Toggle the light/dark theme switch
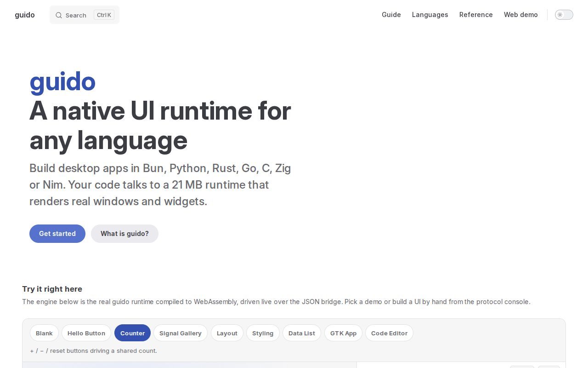This screenshot has height=368, width=588. tap(564, 15)
